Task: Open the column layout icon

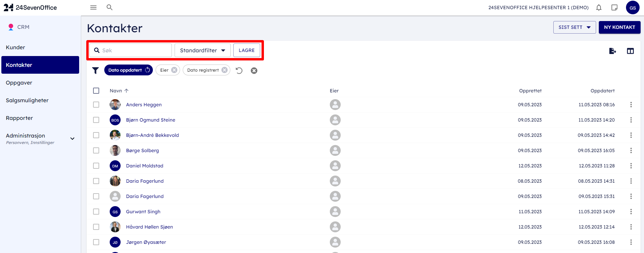Action: point(630,51)
